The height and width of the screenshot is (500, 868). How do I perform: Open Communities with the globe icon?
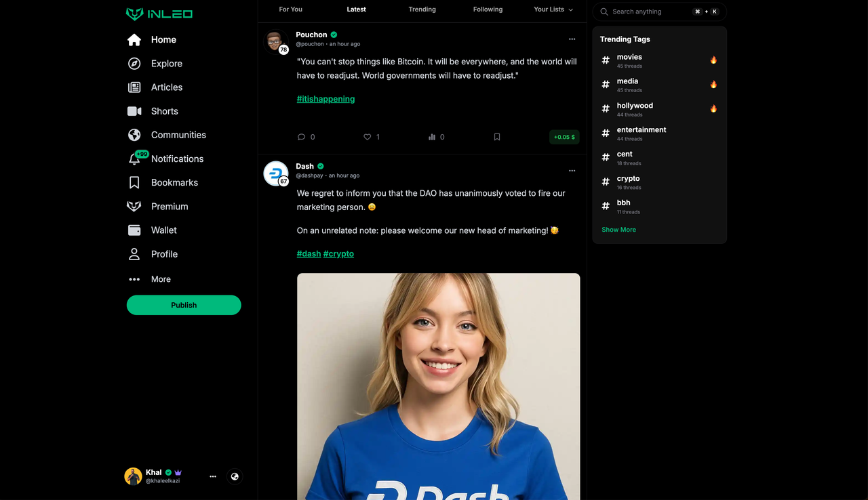pyautogui.click(x=167, y=135)
